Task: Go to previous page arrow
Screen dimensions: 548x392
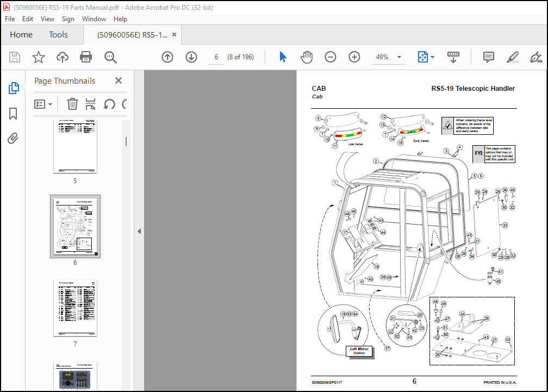Action: tap(167, 57)
